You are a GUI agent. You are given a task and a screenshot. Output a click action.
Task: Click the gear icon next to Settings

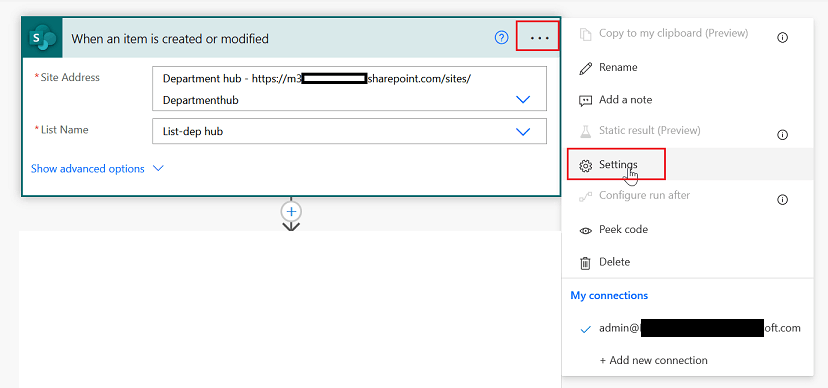click(585, 165)
